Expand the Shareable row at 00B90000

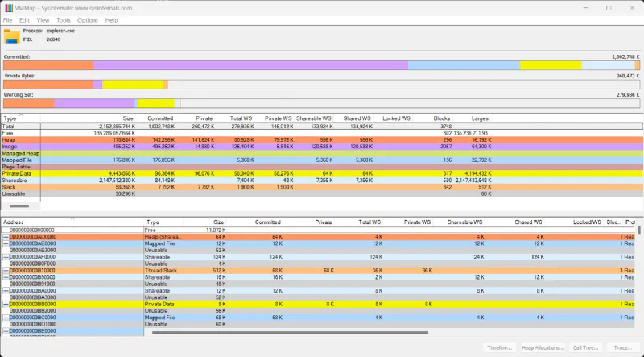point(6,277)
